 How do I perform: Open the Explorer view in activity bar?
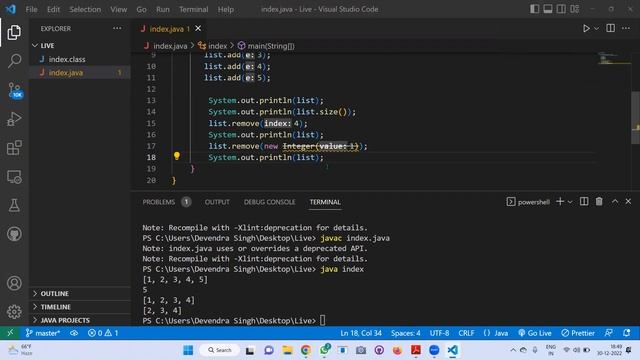(14, 32)
